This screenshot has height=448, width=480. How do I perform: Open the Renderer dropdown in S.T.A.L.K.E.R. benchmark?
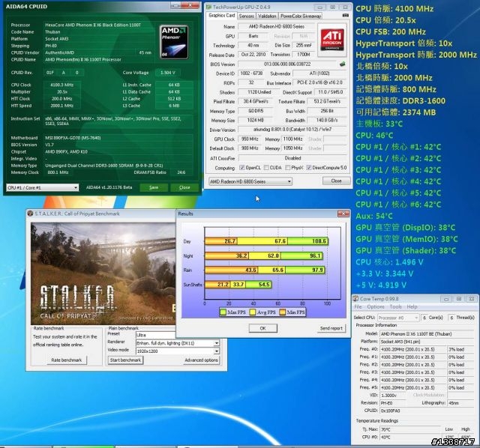pos(217,343)
